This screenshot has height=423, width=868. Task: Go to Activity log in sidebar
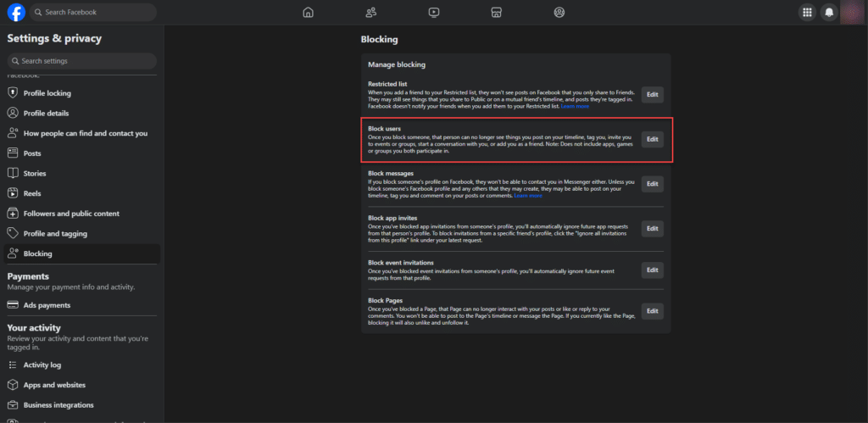pos(42,365)
